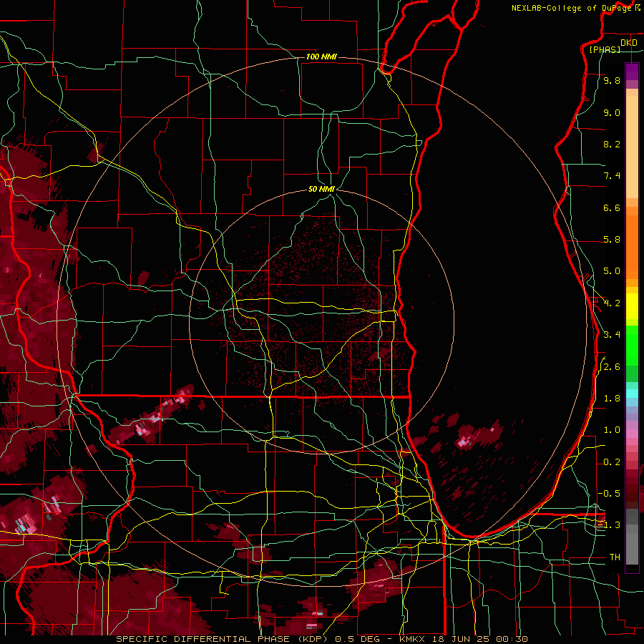The width and height of the screenshot is (644, 644).
Task: Click the 100 NMI range ring label
Action: click(x=321, y=57)
